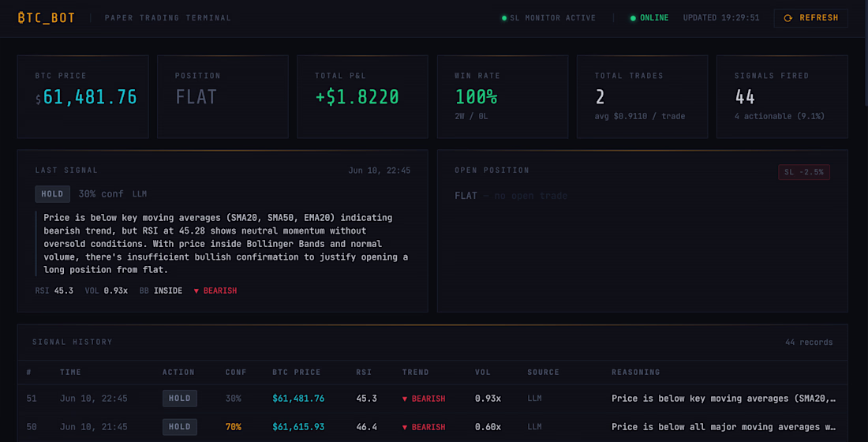Click the green ONLINE status dot
Screen dimensions: 868x442
point(633,18)
